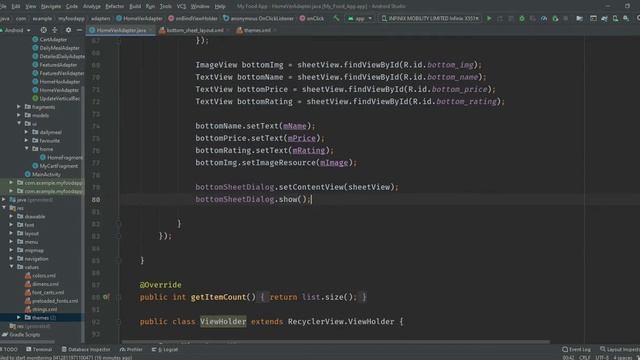Open strings.xml file
This screenshot has height=360, width=640.
(44, 309)
